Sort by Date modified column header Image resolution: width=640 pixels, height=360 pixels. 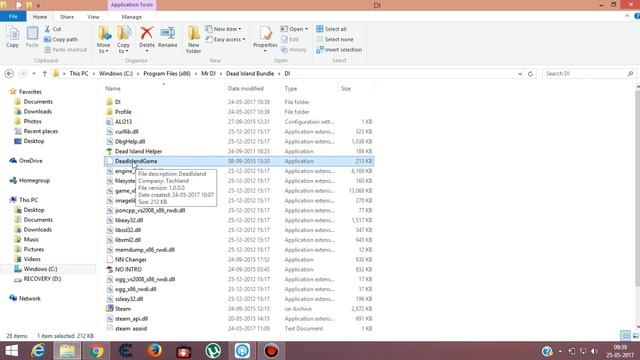point(246,89)
